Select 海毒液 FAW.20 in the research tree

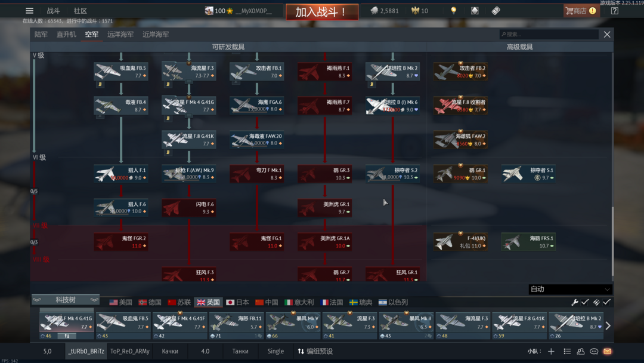[256, 139]
